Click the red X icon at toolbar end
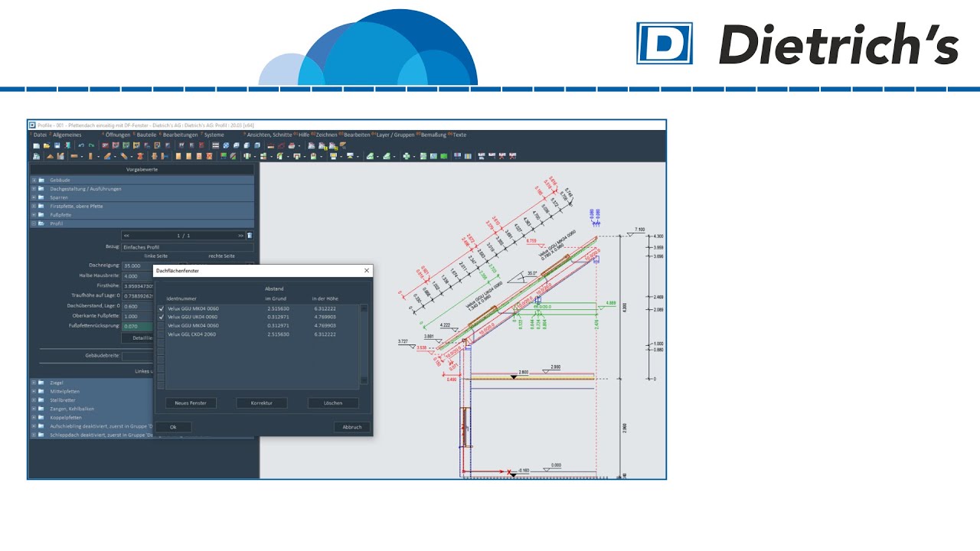The height and width of the screenshot is (551, 980). [x=512, y=156]
